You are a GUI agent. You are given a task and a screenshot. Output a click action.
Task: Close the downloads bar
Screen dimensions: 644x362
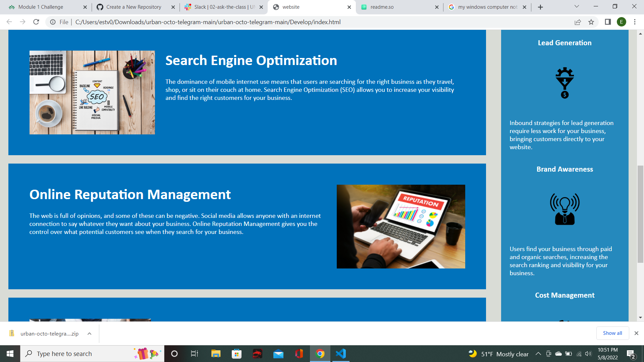636,333
